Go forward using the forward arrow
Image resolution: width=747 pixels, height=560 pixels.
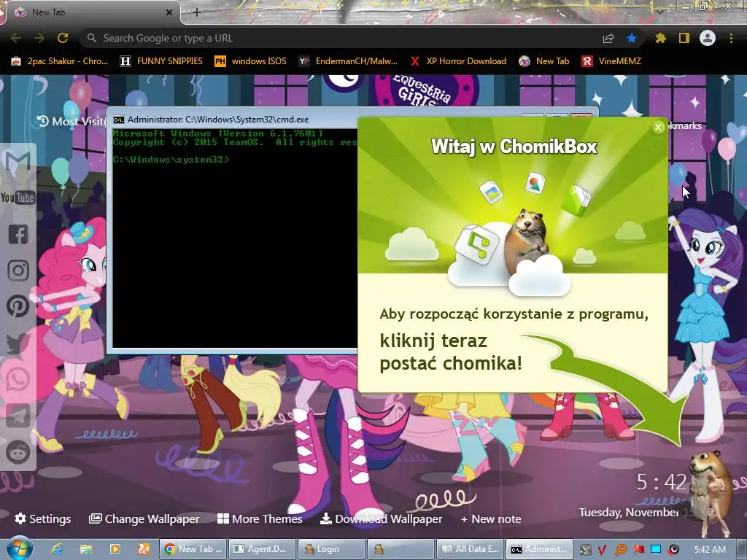pyautogui.click(x=39, y=38)
